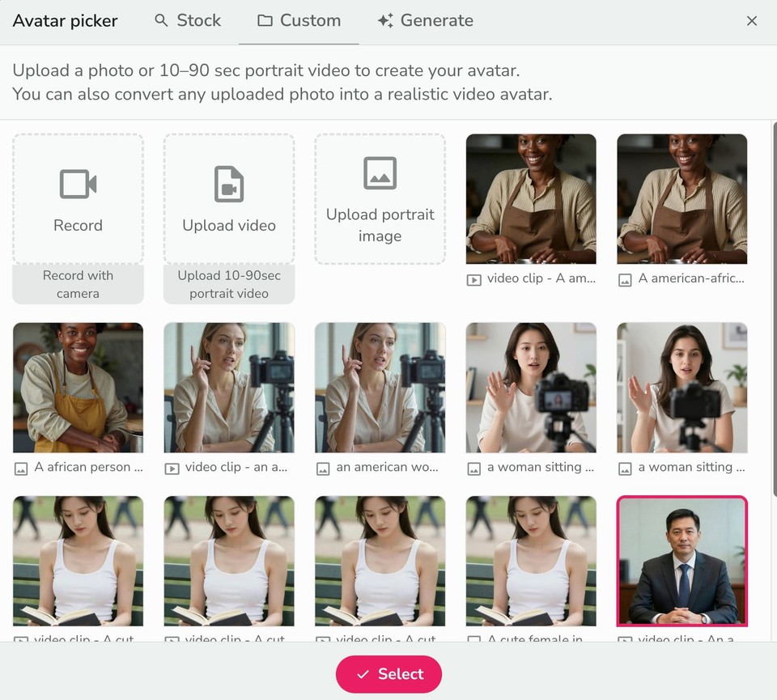Image resolution: width=777 pixels, height=700 pixels.
Task: Click the image icon beside 'A american-afric...' label
Action: [625, 278]
